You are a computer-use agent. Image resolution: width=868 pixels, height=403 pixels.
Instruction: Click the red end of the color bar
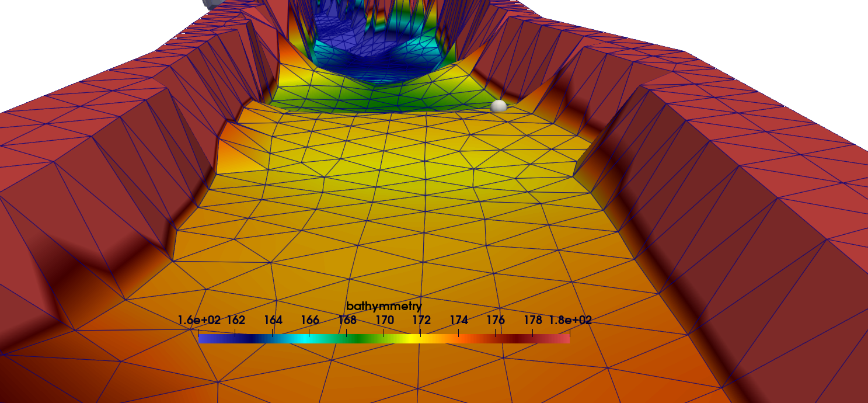click(563, 338)
